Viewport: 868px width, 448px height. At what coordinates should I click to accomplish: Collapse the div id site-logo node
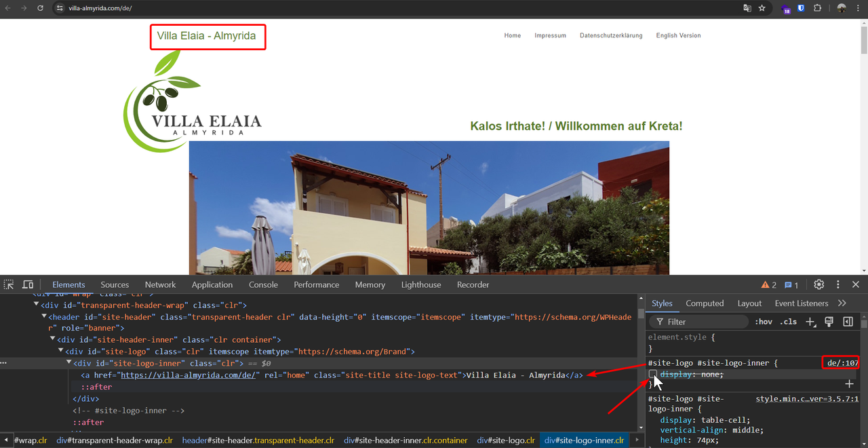[60, 352]
